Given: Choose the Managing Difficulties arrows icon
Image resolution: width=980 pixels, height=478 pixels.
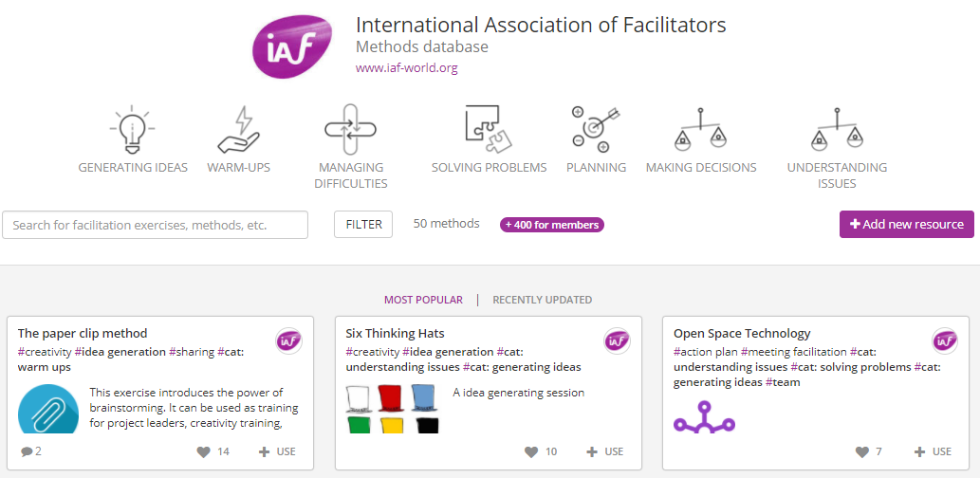Looking at the screenshot, I should [x=350, y=129].
